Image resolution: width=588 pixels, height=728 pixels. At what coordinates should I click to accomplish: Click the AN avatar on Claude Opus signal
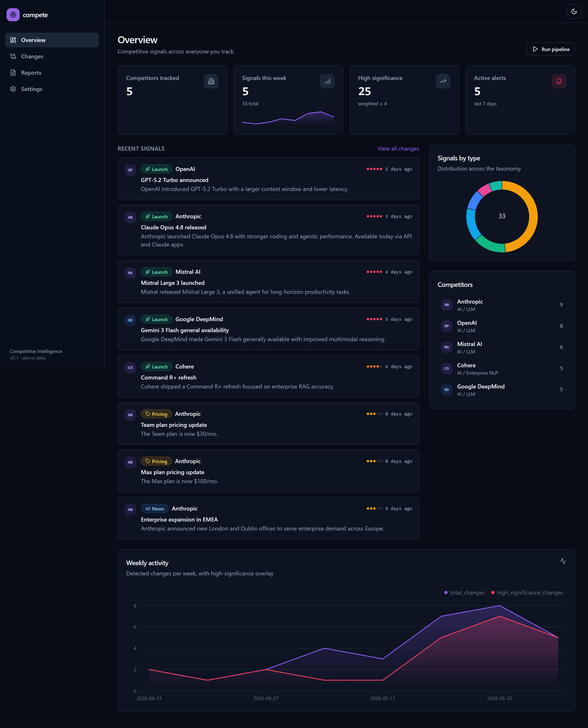pos(130,218)
